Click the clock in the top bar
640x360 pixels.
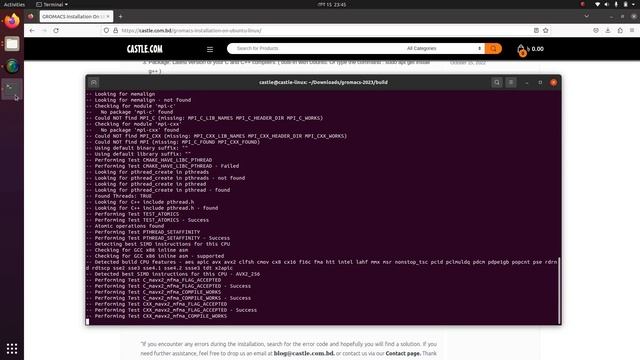tap(331, 4)
